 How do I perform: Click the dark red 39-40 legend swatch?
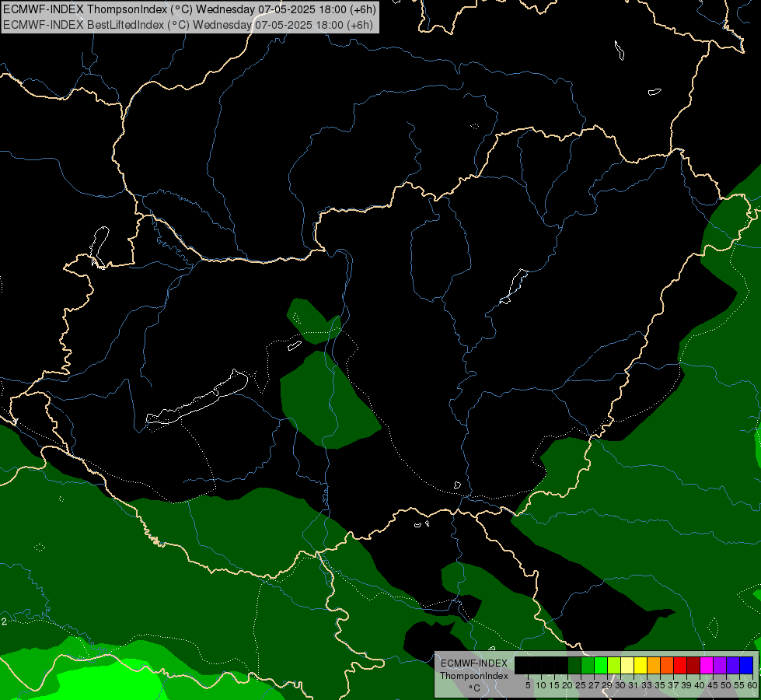[x=693, y=665]
